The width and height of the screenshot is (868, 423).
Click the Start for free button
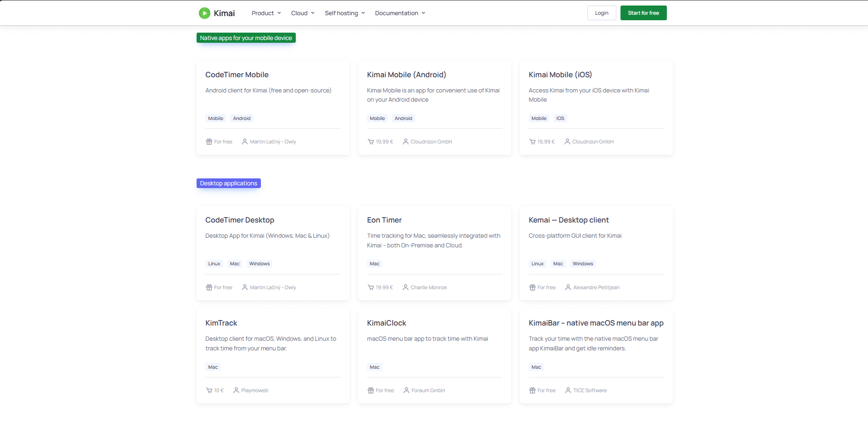643,13
